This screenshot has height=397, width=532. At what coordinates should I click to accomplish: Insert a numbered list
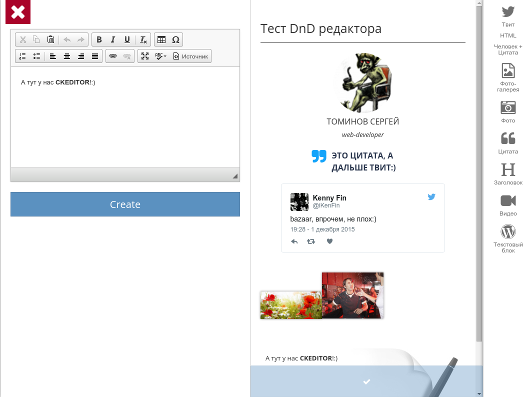point(22,56)
